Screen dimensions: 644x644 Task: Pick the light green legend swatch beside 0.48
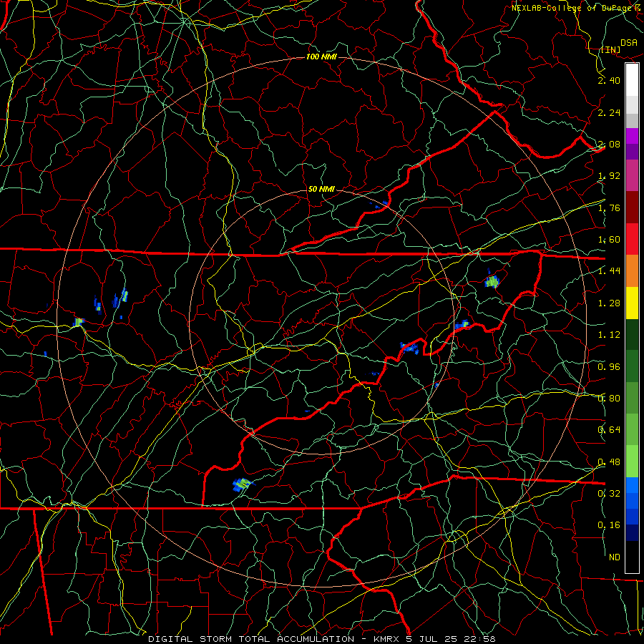[632, 462]
